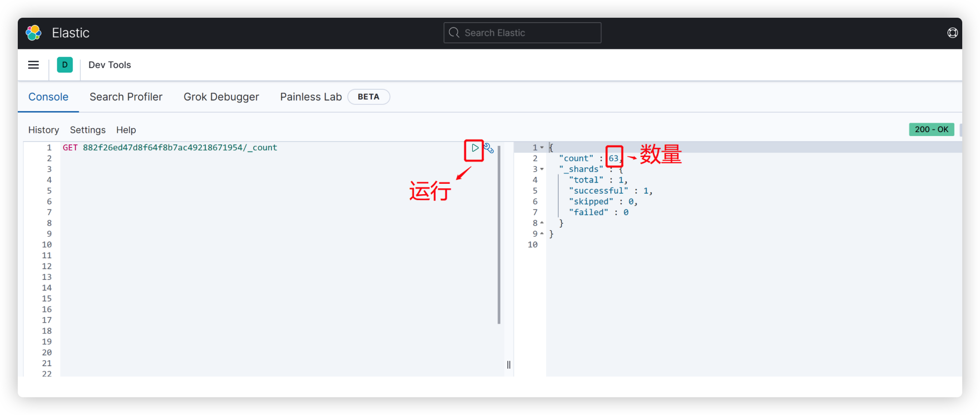Screen dimensions: 980x415
Task: Open the Search Profiler tab
Action: click(126, 97)
